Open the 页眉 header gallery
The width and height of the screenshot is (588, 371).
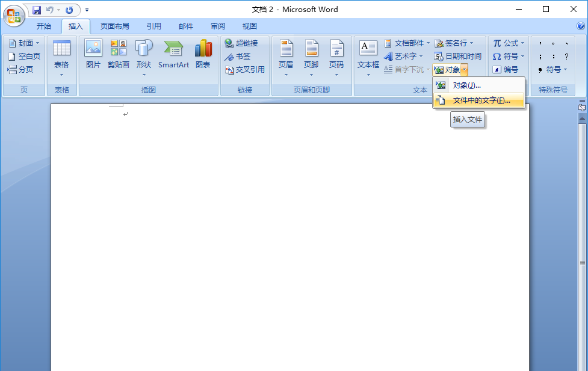pos(286,59)
